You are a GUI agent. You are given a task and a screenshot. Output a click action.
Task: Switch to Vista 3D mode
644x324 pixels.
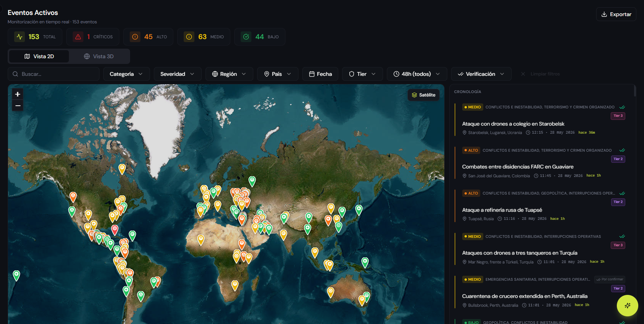tap(99, 56)
